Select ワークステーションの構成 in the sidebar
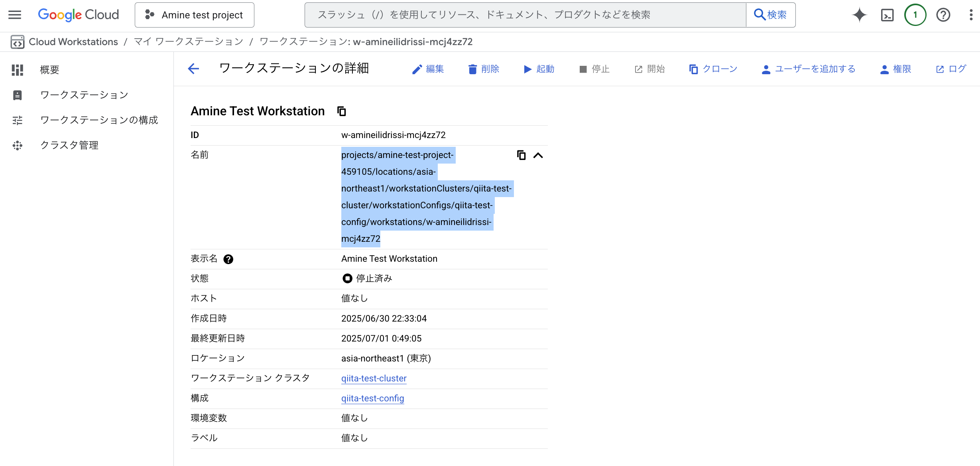The image size is (980, 466). (x=100, y=120)
